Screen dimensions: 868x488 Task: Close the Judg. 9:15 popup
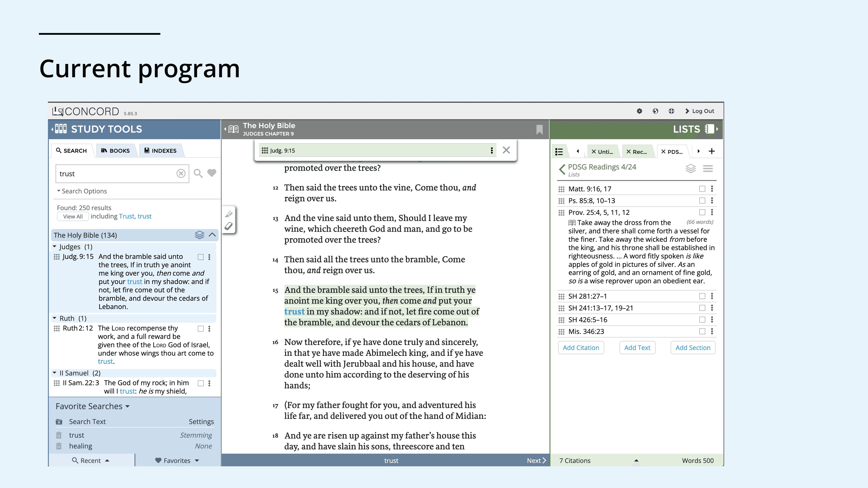pyautogui.click(x=506, y=150)
